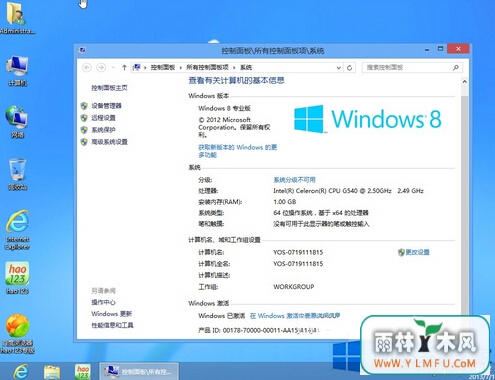Open 远程设置 remote settings link

(x=103, y=118)
